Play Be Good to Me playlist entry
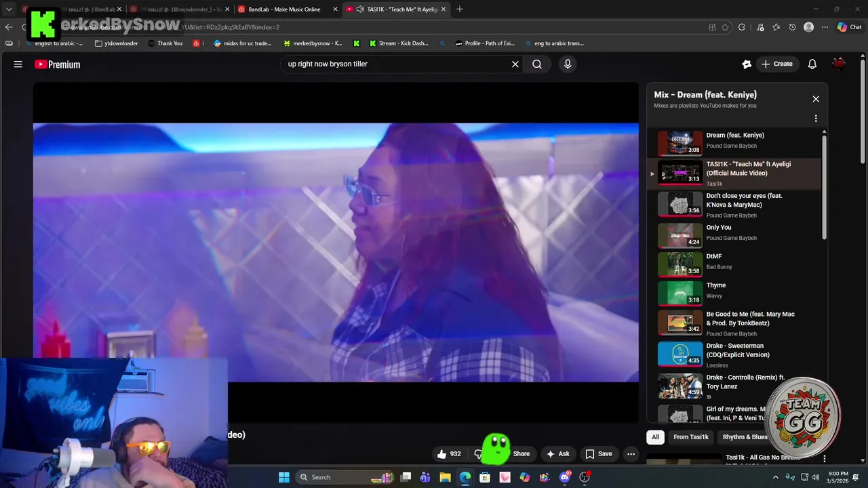Screen dimensions: 868x488 (x=735, y=323)
